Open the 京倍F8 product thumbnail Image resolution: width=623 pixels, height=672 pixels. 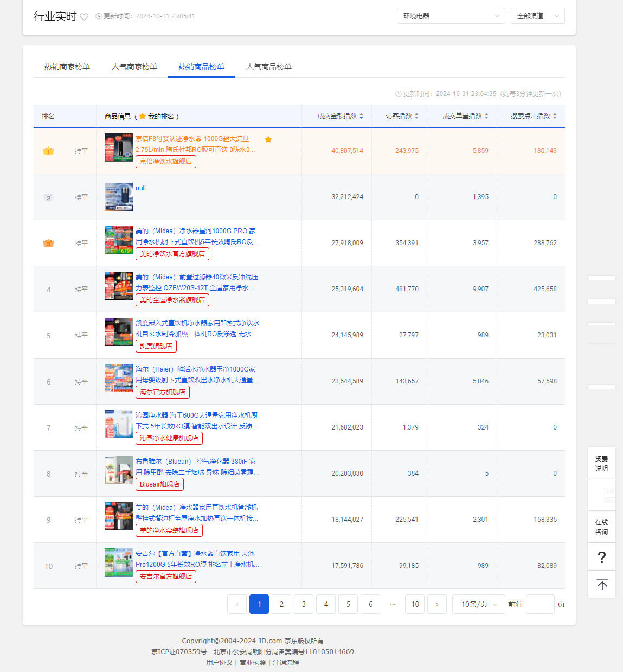(x=119, y=148)
